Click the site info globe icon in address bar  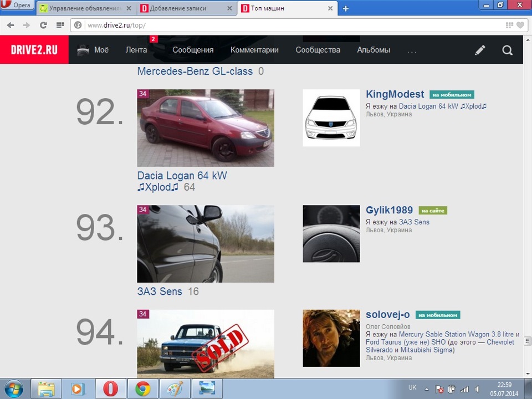point(78,25)
